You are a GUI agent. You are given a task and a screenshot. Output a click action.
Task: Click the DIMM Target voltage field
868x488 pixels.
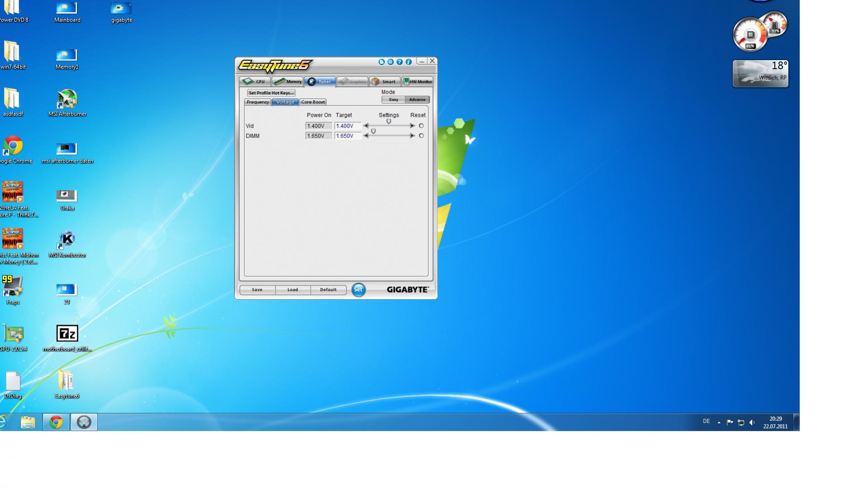point(348,136)
